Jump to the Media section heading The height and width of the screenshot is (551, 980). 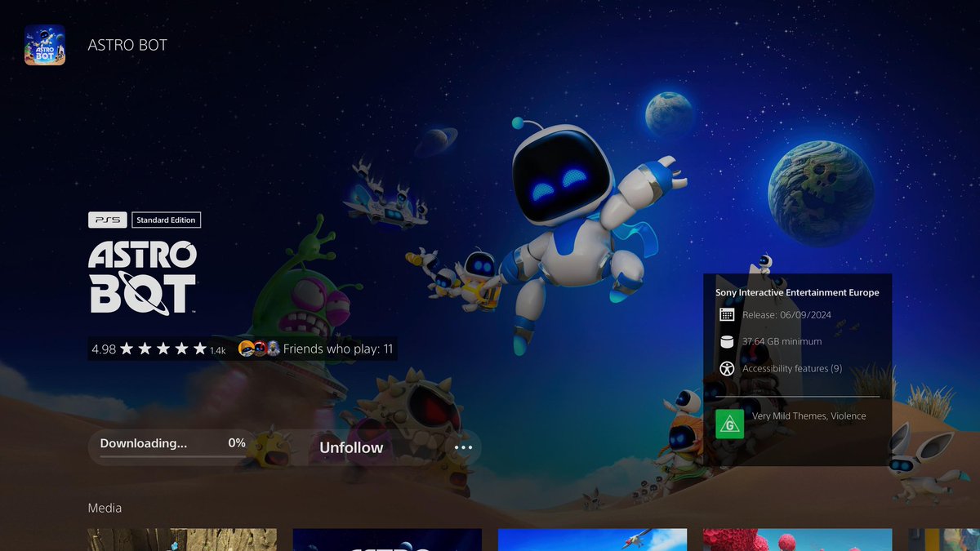tap(105, 508)
